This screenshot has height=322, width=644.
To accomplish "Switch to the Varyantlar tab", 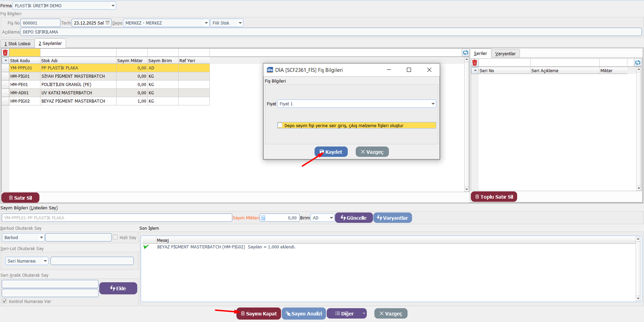I will click(505, 54).
